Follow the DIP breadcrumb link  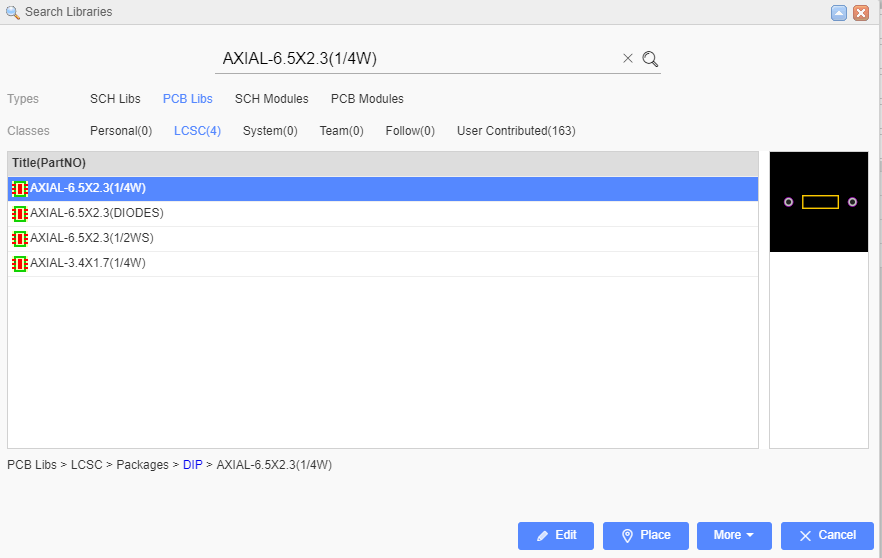point(192,465)
